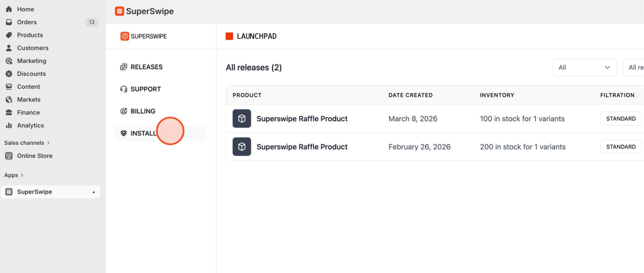Screen dimensions: 644x273
Task: Click the DATE CREATED column header
Action: (411, 95)
